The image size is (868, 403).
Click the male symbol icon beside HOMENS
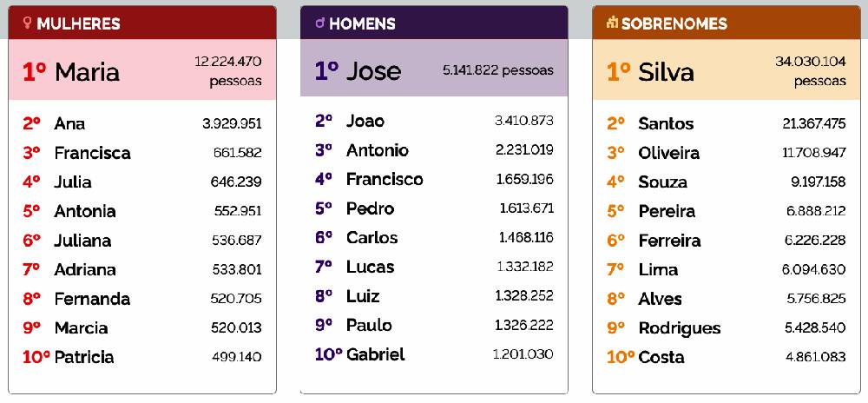(320, 23)
